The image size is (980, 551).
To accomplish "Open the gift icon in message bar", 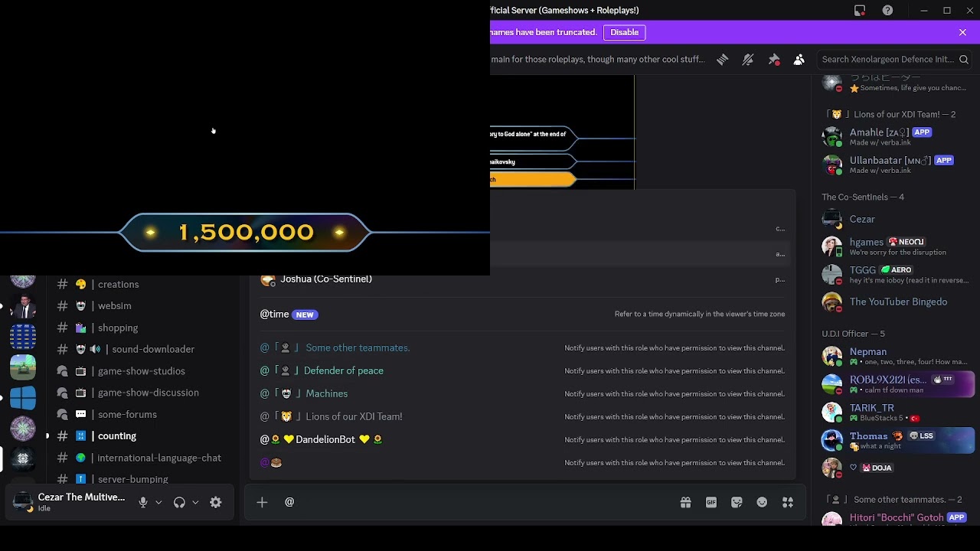I will click(x=686, y=503).
